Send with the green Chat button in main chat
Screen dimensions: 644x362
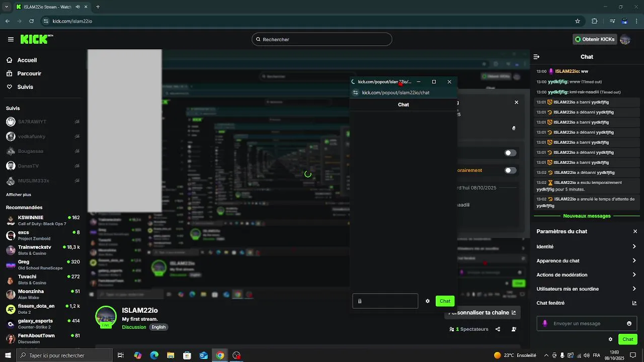pos(628,339)
